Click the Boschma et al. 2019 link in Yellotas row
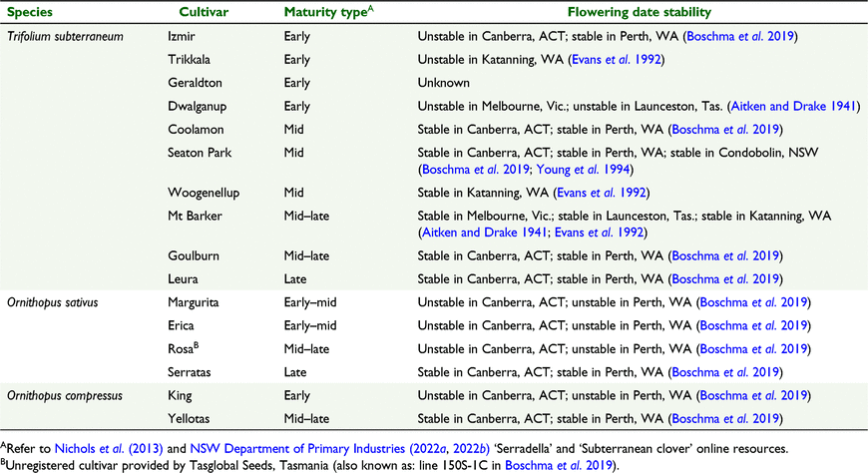868x473 pixels. (x=725, y=419)
